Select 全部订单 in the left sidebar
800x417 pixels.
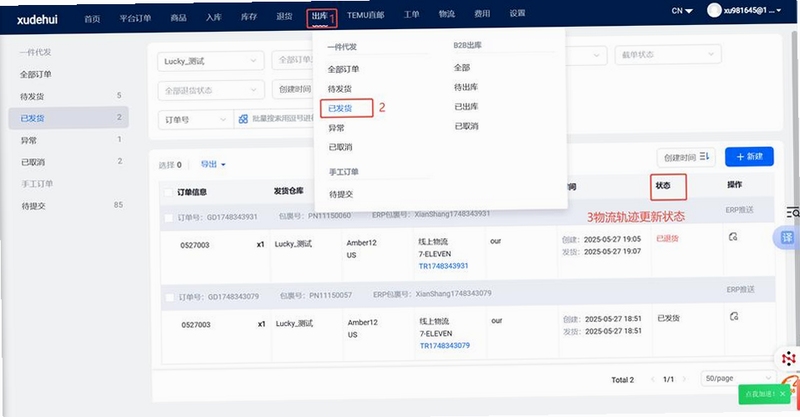click(x=36, y=75)
